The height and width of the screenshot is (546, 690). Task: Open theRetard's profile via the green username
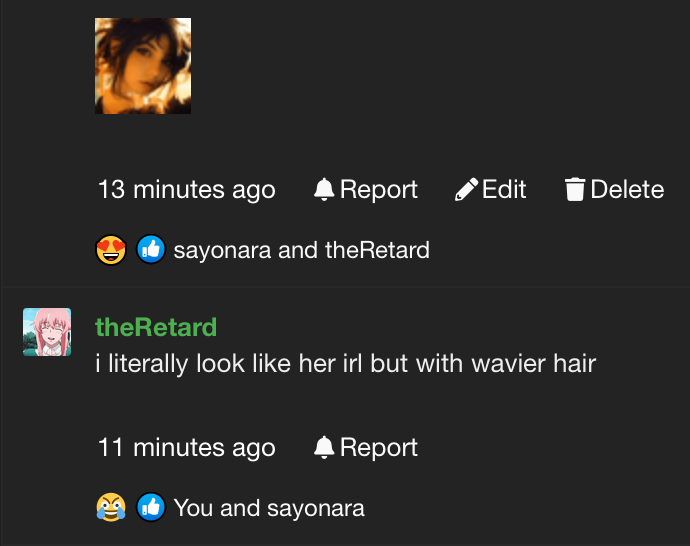pyautogui.click(x=156, y=327)
